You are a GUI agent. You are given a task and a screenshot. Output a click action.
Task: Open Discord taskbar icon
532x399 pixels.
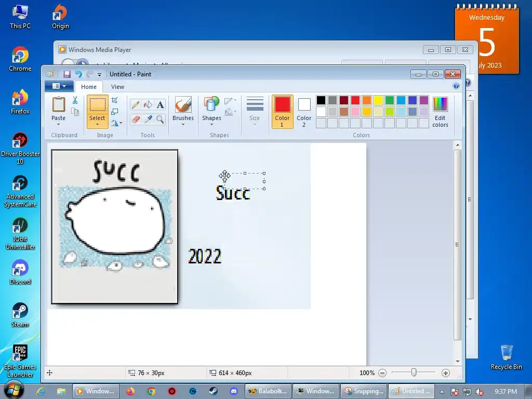tap(234, 391)
